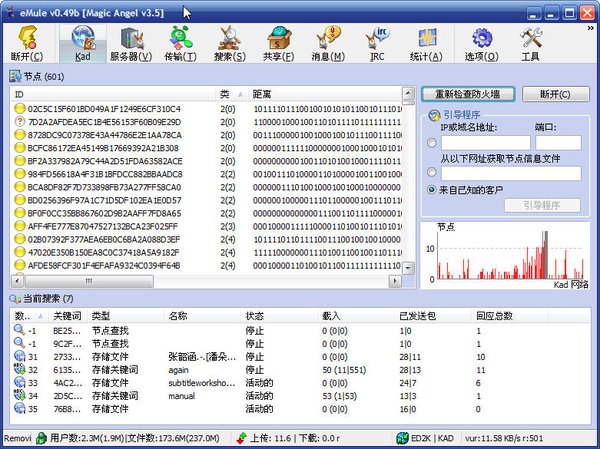The width and height of the screenshot is (600, 449).
Task: Click the ED2K|KAD globe icon in status bar
Action: (402, 438)
